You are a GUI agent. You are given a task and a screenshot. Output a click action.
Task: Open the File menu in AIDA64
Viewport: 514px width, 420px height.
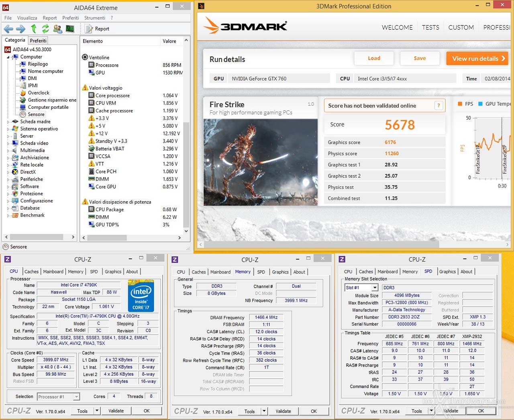[8, 18]
